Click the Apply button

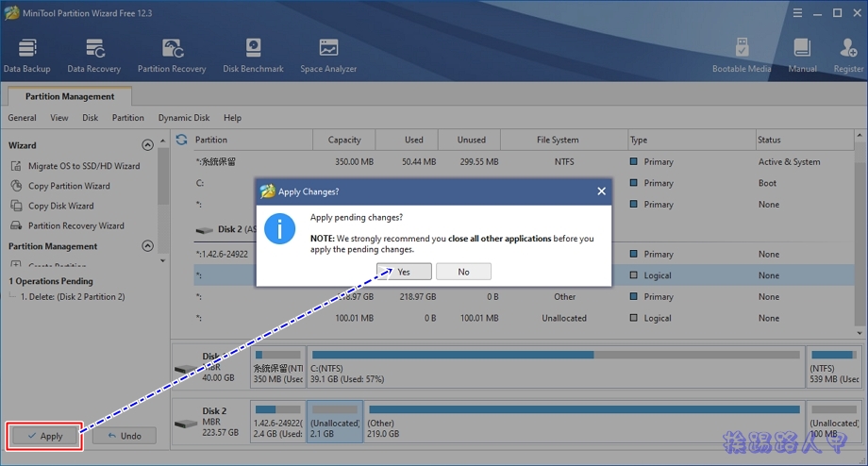pyautogui.click(x=45, y=436)
